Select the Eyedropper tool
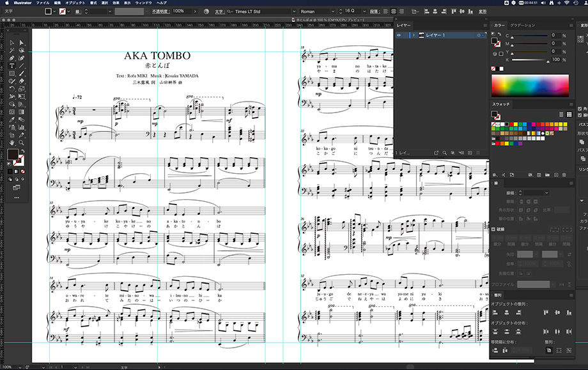The width and height of the screenshot is (588, 370). pyautogui.click(x=12, y=119)
